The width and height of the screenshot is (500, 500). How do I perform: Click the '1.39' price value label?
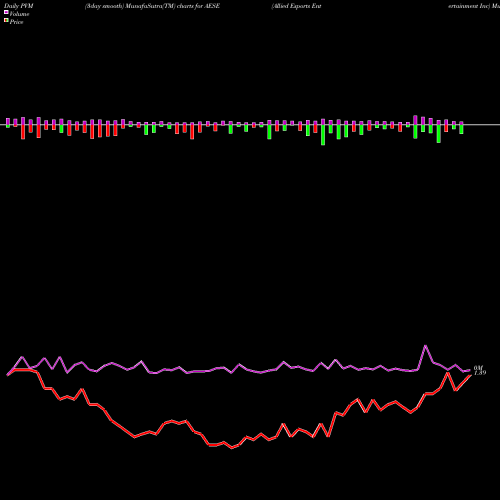pyautogui.click(x=480, y=373)
